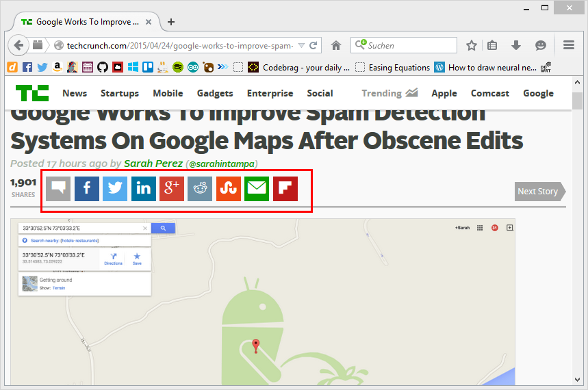Click the reload page icon in address bar
The image size is (588, 390).
click(x=313, y=45)
